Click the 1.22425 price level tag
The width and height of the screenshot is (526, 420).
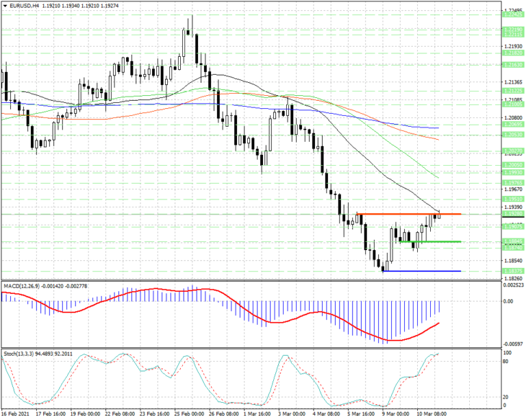click(x=513, y=14)
